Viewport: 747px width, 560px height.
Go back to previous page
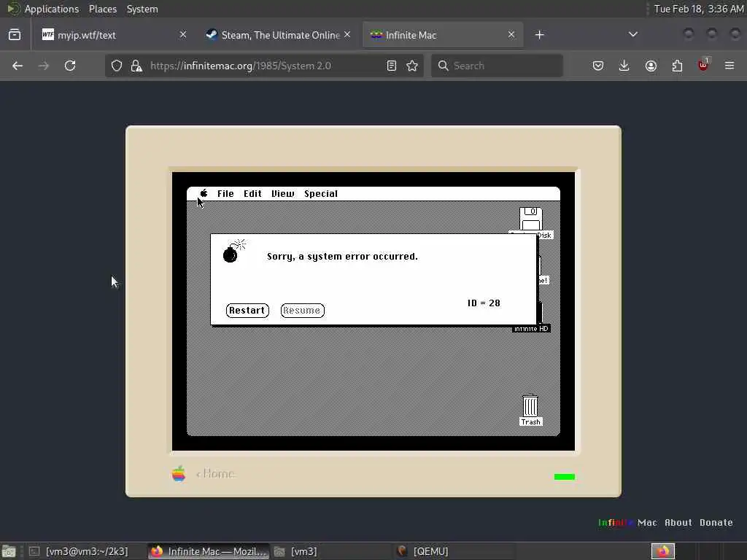tap(18, 66)
